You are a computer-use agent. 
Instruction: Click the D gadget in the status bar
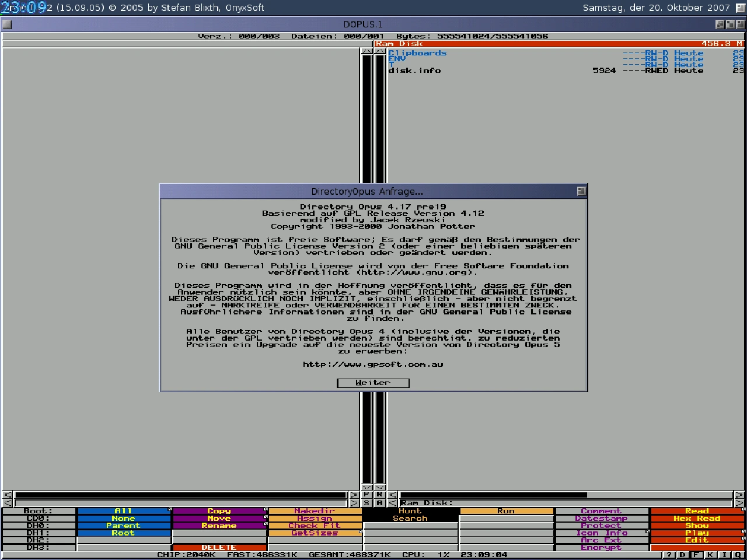click(x=683, y=555)
